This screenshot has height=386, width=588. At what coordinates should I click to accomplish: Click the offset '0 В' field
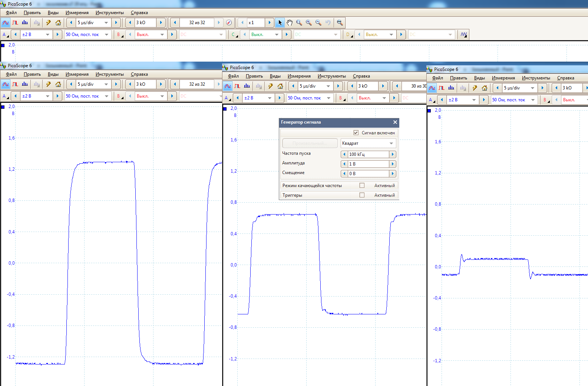(x=369, y=174)
